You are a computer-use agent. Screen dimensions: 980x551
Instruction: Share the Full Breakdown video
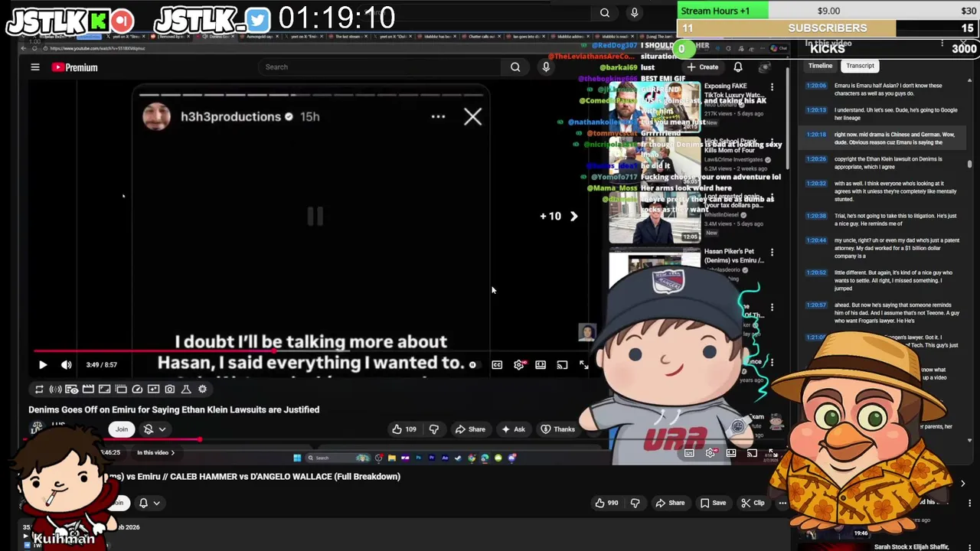pos(670,503)
